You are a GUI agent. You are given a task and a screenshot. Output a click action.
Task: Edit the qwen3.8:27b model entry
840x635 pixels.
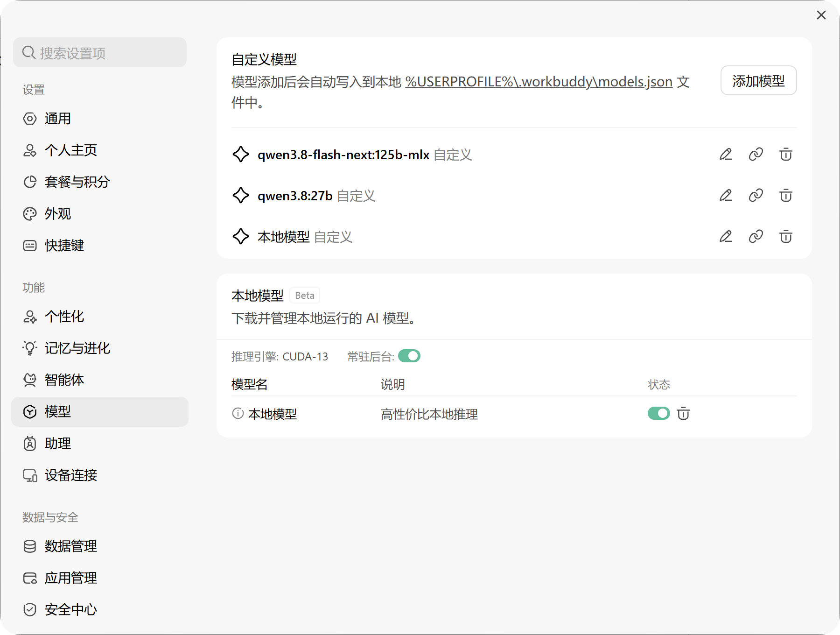coord(726,196)
